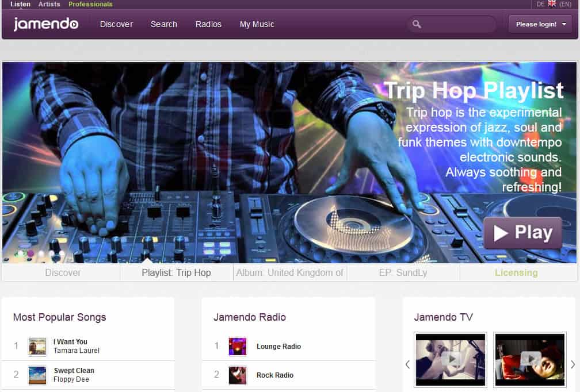Open the Swept Clean song

(74, 371)
